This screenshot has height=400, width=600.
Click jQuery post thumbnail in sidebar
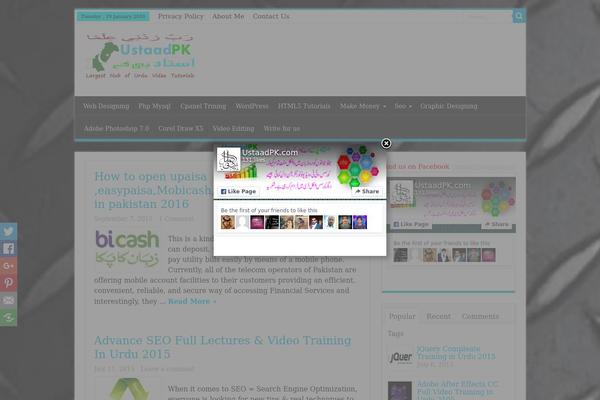(x=400, y=357)
